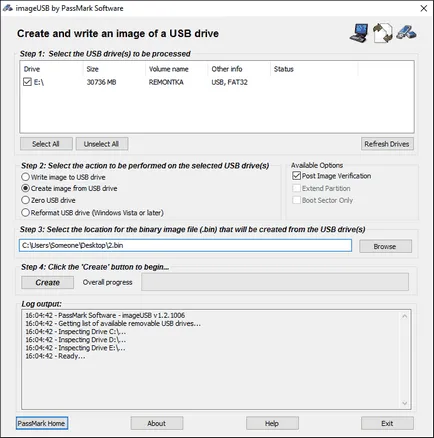This screenshot has height=438, width=434.
Task: Choose Reformat USB drive option
Action: (25, 212)
